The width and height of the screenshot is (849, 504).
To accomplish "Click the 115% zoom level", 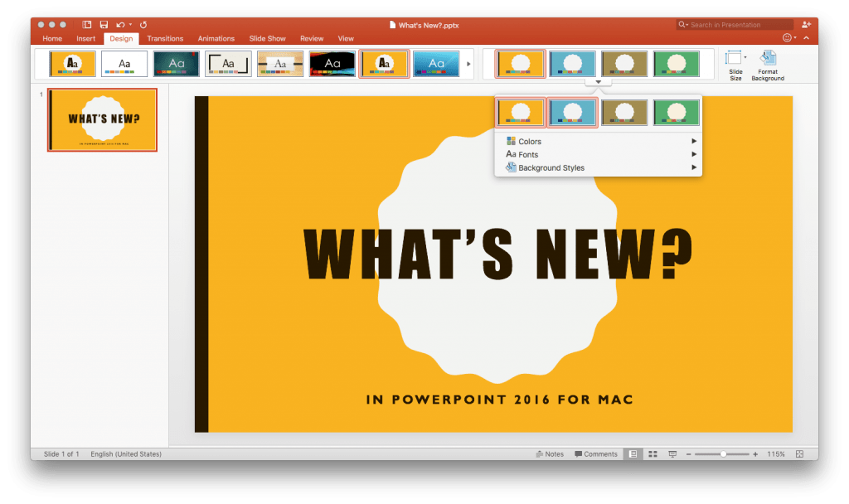I will click(776, 454).
